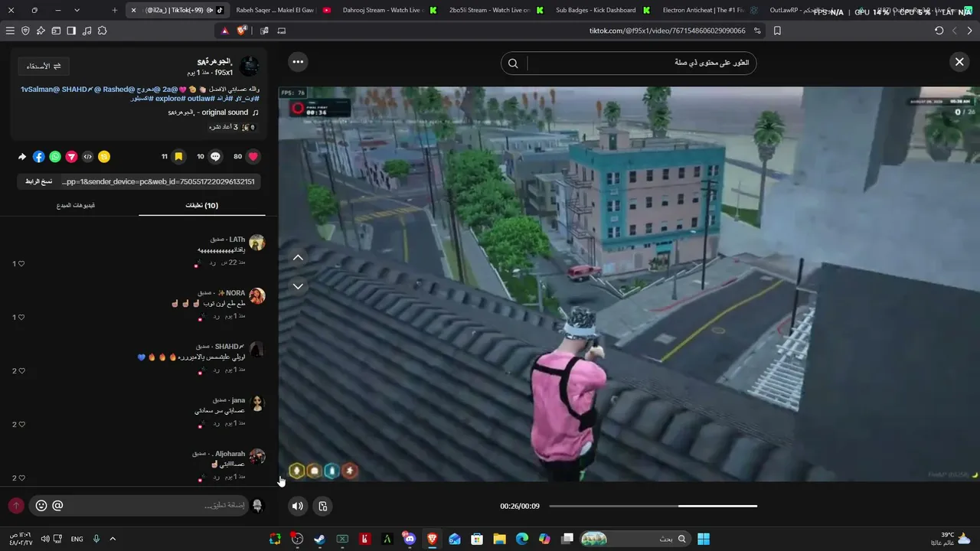The height and width of the screenshot is (551, 980).
Task: Click the @ mention icon in comment box
Action: tap(58, 505)
